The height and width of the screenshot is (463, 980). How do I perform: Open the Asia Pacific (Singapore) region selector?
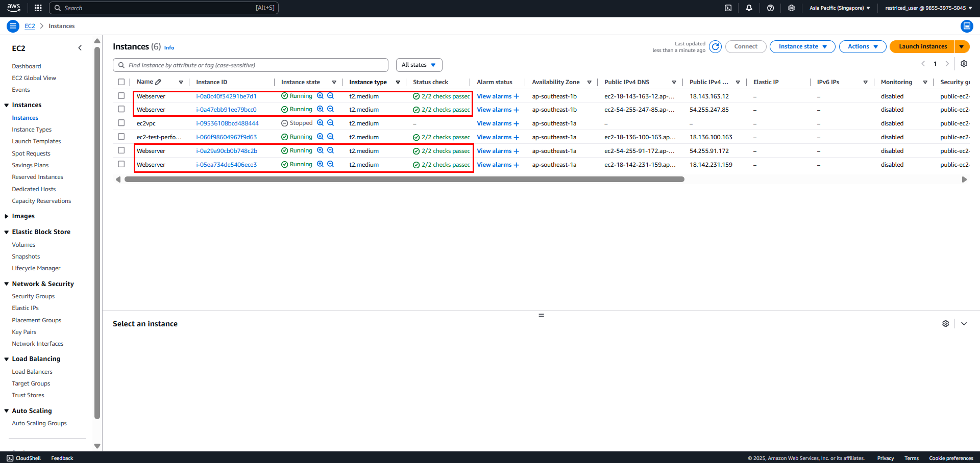tap(840, 8)
